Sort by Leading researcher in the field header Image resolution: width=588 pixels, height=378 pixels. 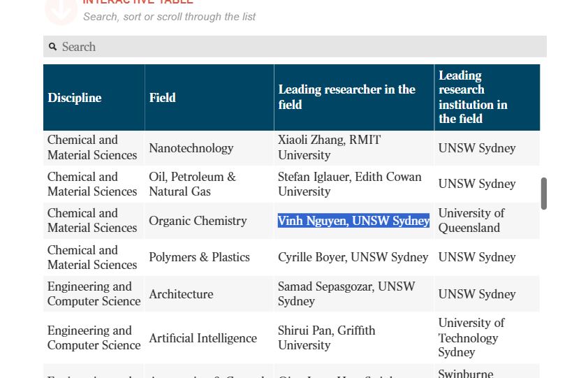point(347,97)
